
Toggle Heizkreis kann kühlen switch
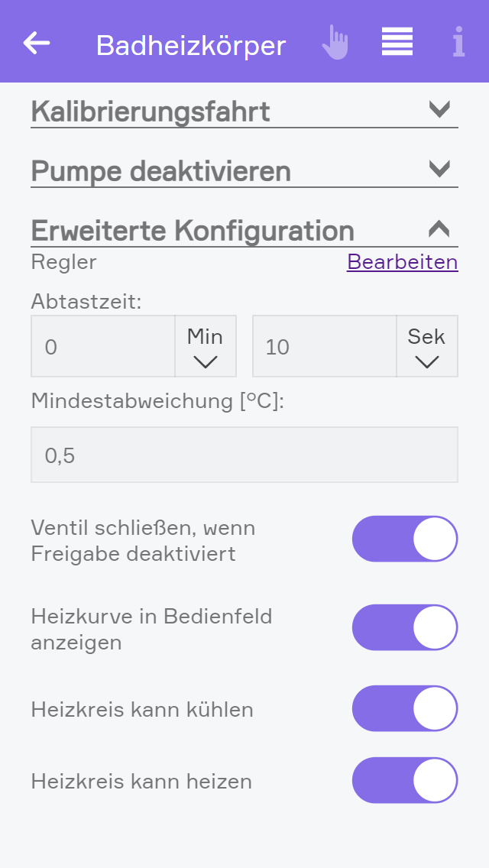[x=404, y=708]
